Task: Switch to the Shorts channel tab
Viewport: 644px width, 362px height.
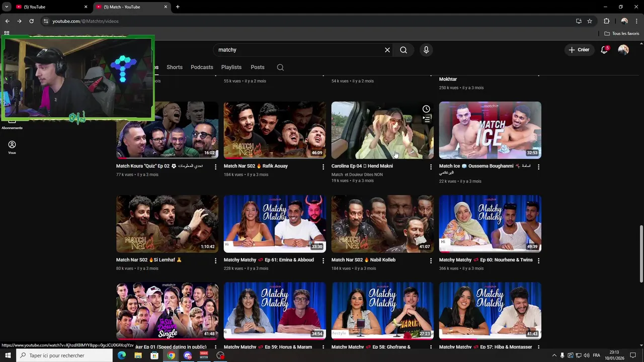Action: click(x=175, y=67)
